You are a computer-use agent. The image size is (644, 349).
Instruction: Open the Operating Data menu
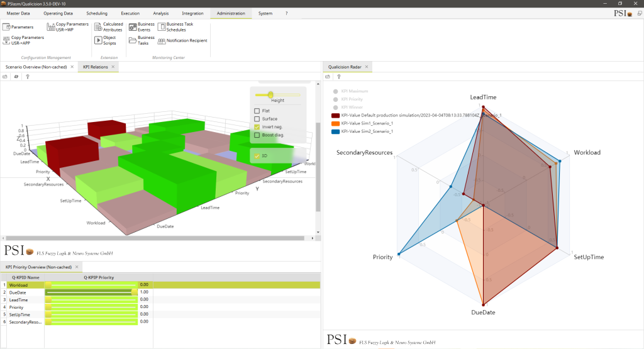58,14
